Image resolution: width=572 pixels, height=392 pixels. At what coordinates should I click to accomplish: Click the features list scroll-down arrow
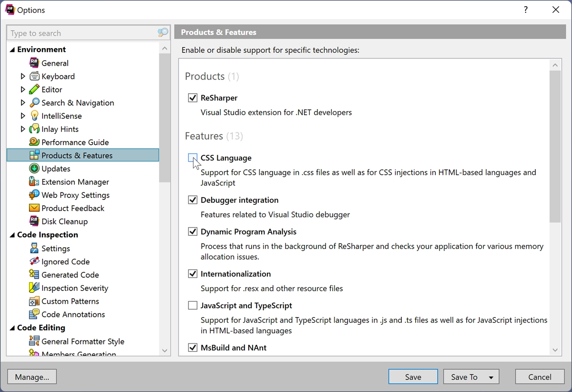[555, 350]
